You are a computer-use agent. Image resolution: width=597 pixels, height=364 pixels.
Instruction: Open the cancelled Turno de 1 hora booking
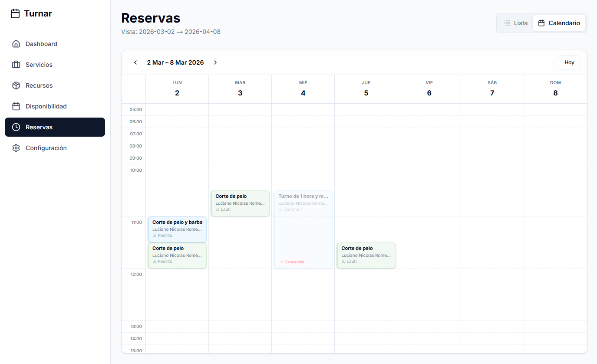tap(303, 229)
